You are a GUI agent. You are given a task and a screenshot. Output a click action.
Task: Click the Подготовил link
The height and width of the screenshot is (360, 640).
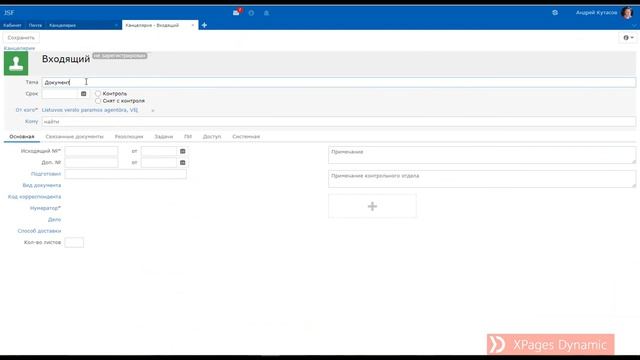click(x=46, y=174)
